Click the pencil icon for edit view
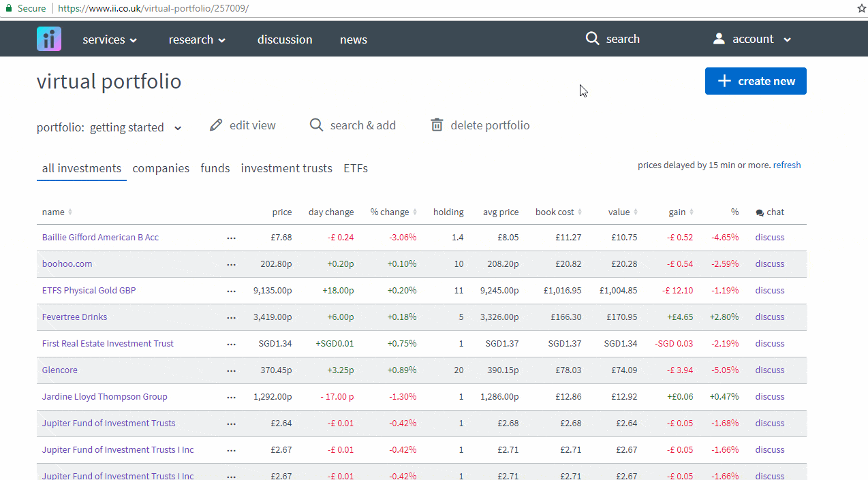This screenshot has width=868, height=480. (x=216, y=125)
